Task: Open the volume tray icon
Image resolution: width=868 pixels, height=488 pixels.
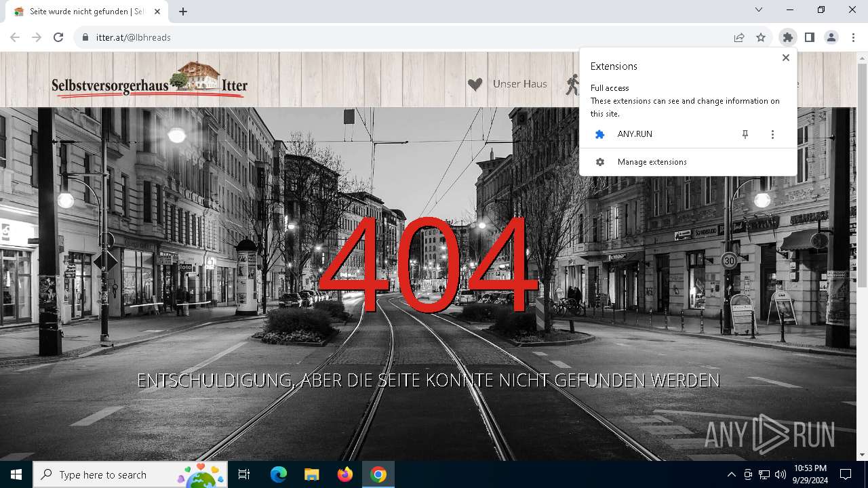Action: 781,474
